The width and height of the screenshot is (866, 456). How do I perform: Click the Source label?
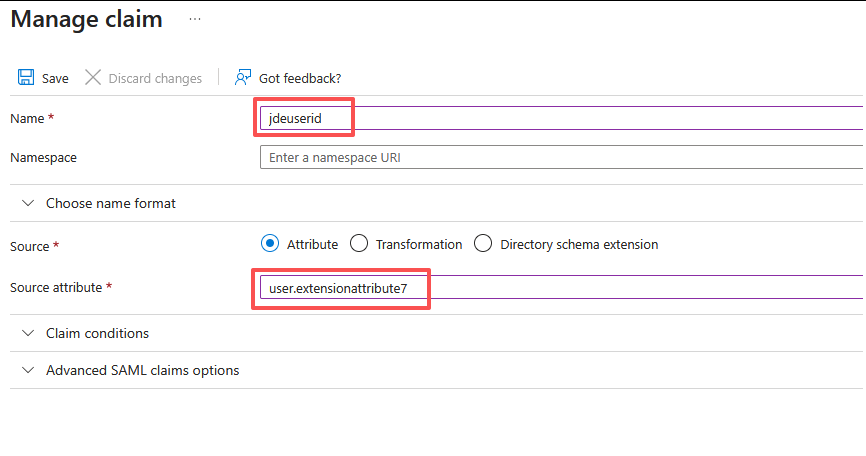29,246
